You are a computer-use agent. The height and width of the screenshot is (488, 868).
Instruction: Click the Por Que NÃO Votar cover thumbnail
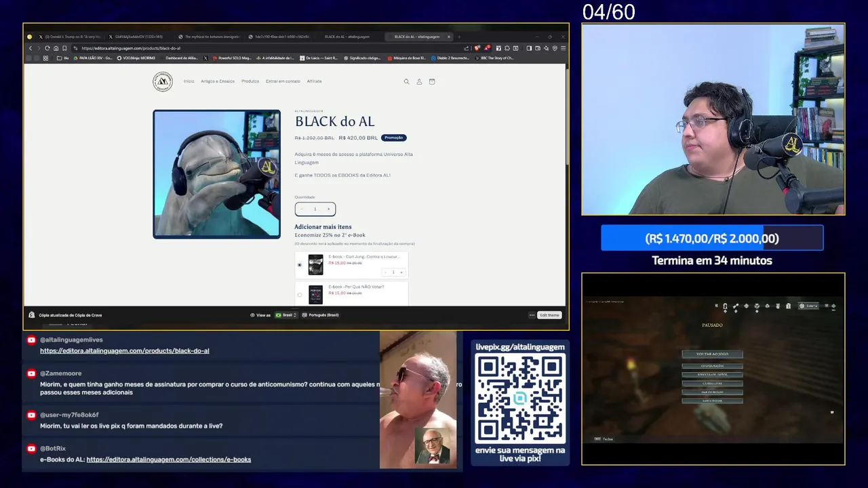point(315,295)
